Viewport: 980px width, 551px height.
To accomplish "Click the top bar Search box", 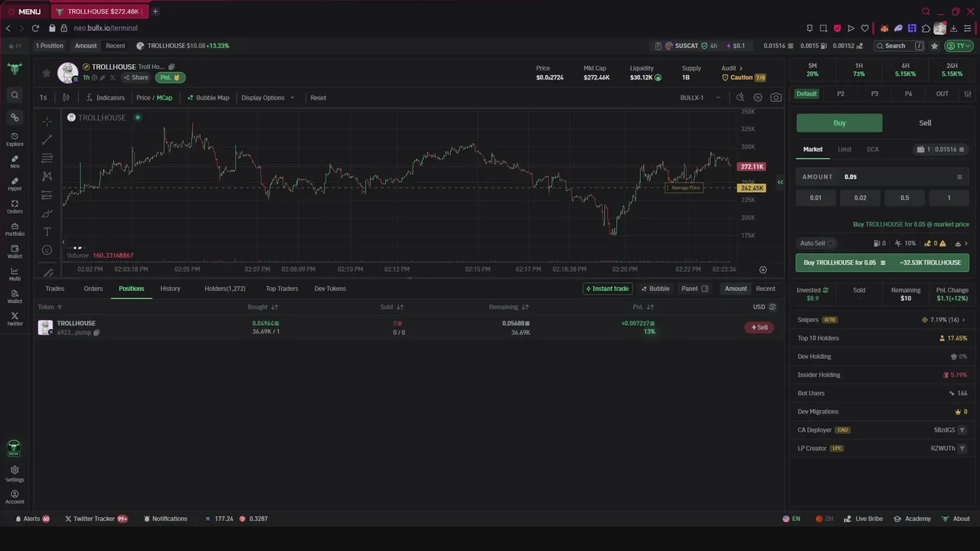I will [900, 46].
